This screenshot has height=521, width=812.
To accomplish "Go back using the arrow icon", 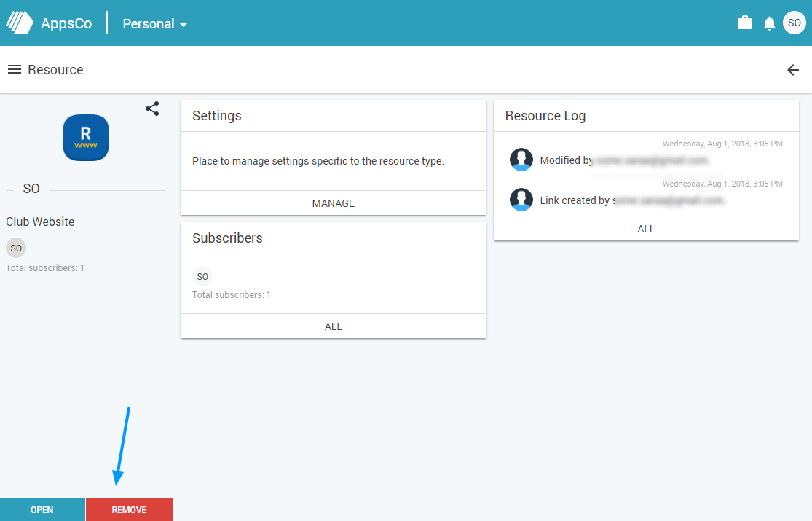I will point(793,69).
